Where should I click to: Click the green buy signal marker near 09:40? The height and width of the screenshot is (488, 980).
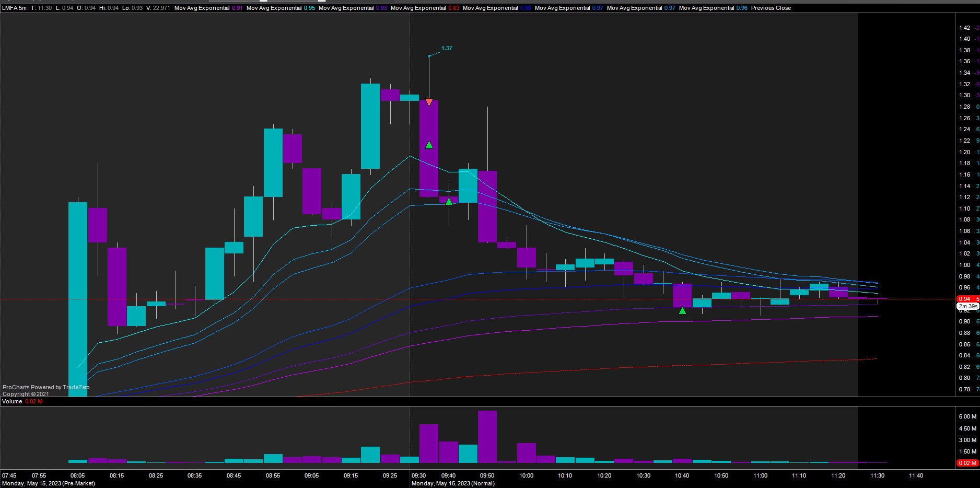pyautogui.click(x=448, y=201)
